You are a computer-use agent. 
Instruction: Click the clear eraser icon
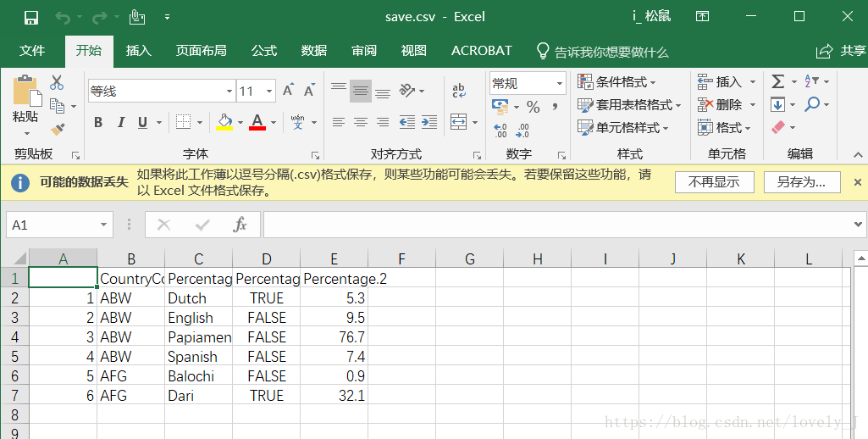[778, 127]
